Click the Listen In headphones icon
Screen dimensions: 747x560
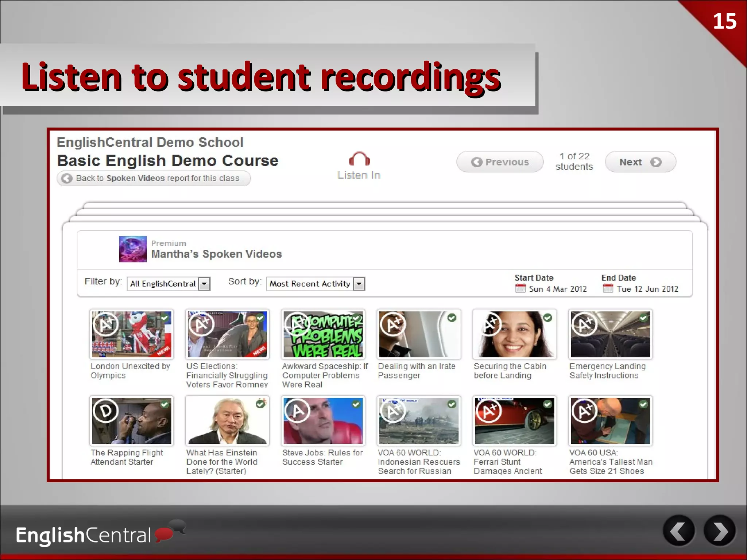pyautogui.click(x=359, y=159)
